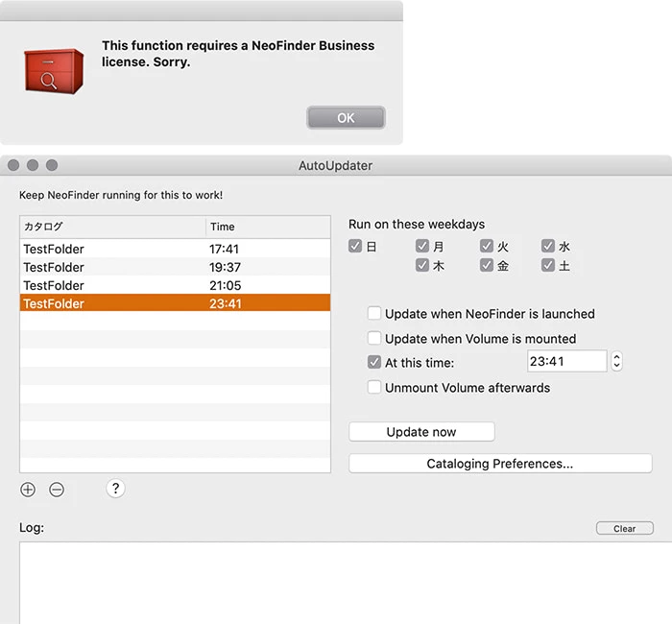Click the red NeoFinder cabinet icon
Screen dimensions: 672x624
point(54,71)
